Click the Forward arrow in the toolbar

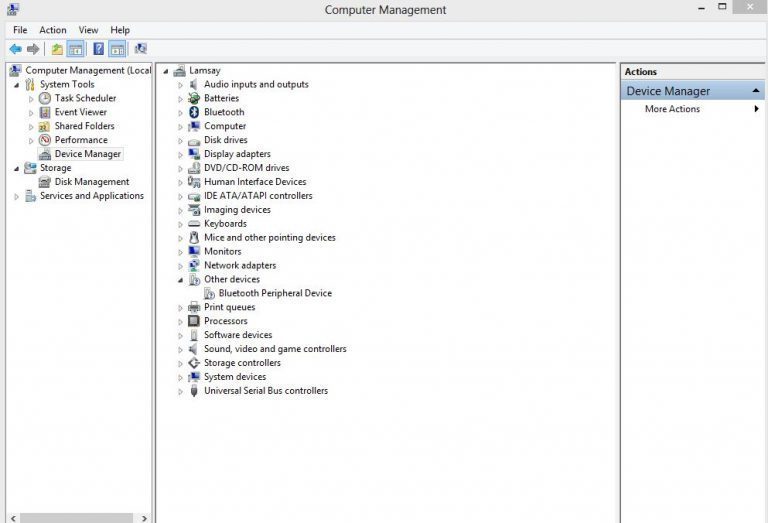click(33, 49)
